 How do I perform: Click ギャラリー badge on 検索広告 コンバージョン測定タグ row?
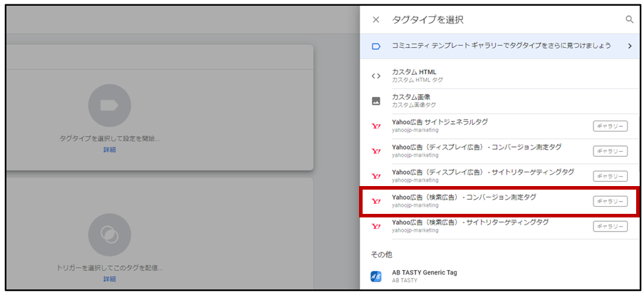(610, 201)
